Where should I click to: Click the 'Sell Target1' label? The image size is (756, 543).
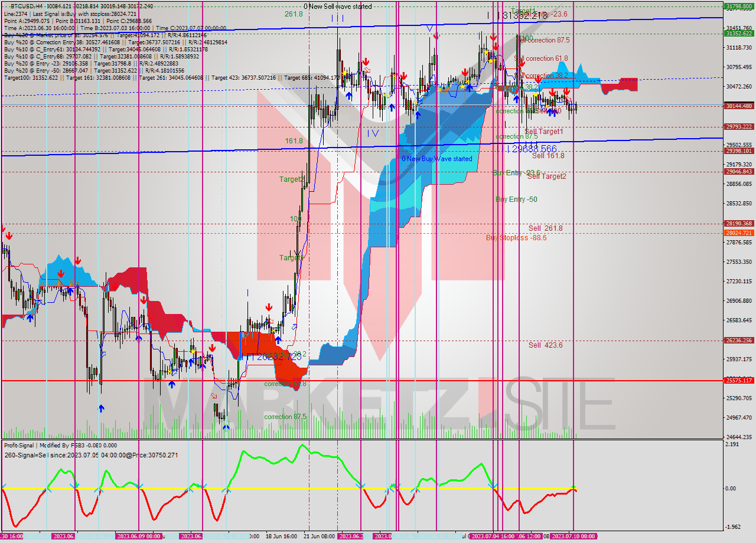pos(544,131)
